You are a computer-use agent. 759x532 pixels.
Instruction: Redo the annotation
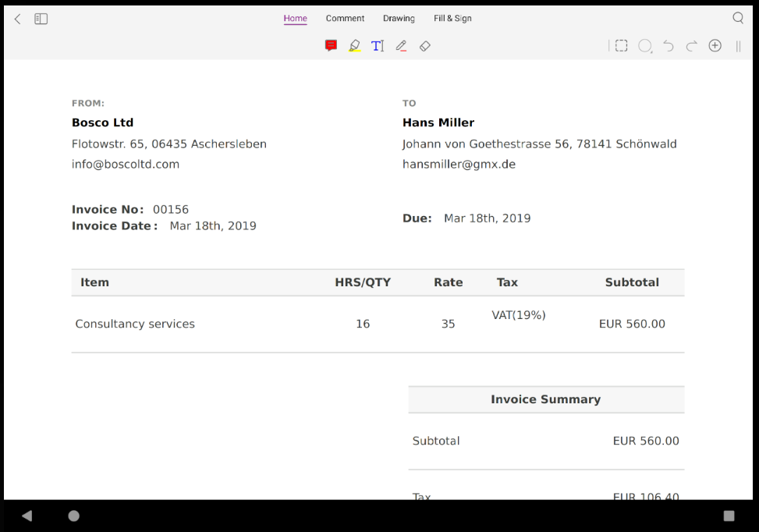click(691, 45)
